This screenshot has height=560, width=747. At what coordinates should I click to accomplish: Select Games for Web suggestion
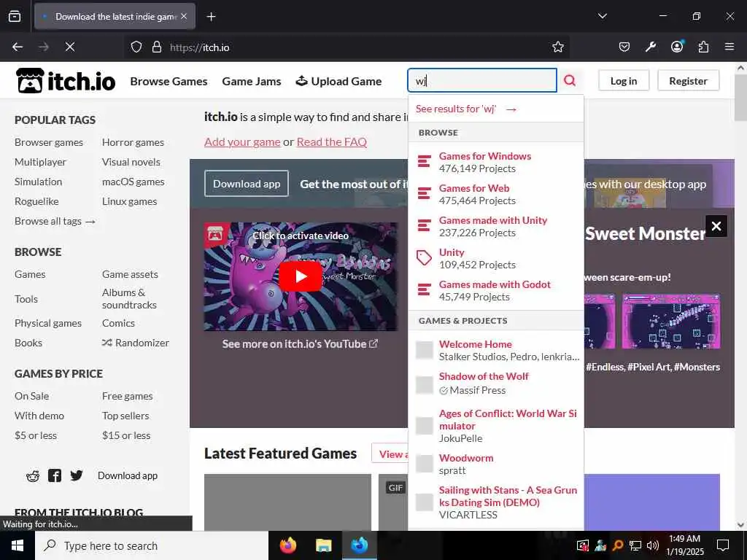496,194
